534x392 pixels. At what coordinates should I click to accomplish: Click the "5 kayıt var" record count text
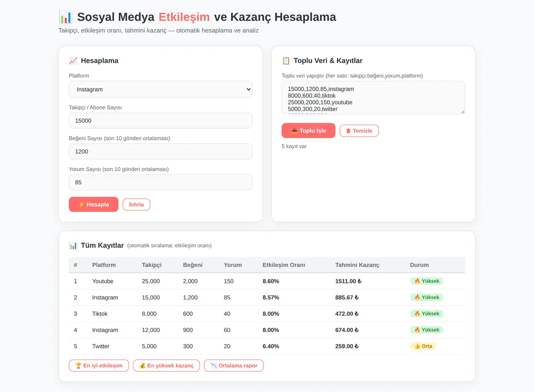[294, 146]
